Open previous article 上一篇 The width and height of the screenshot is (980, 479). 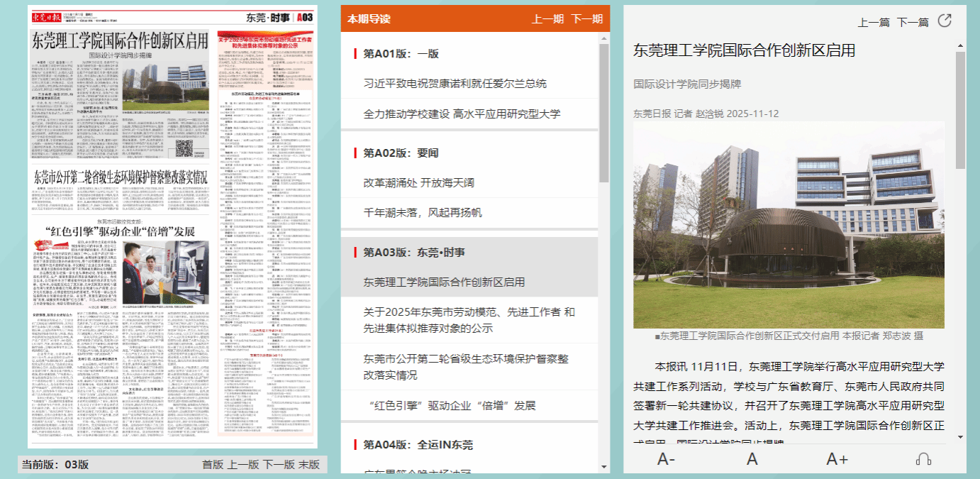point(873,22)
